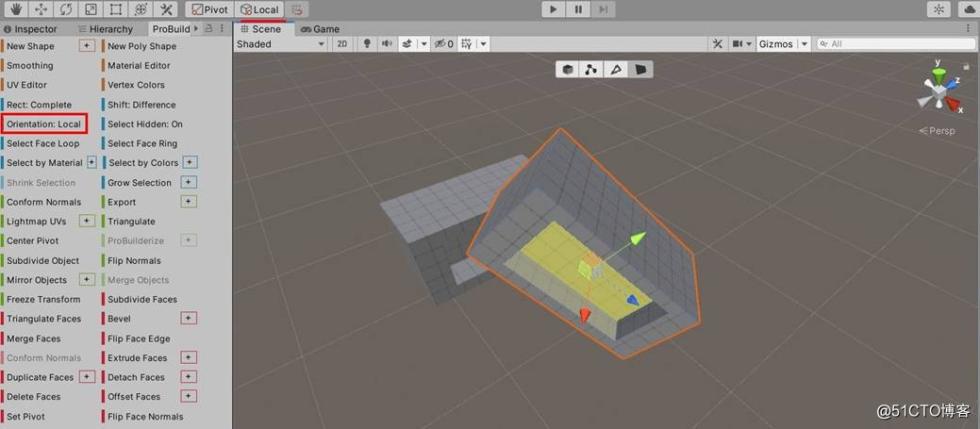Toggle Select Hidden: On

145,124
